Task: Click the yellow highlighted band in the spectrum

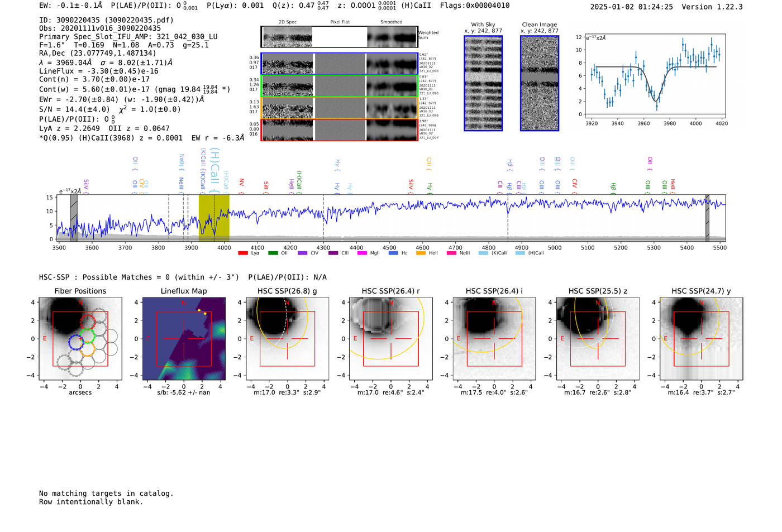Action: pos(214,218)
